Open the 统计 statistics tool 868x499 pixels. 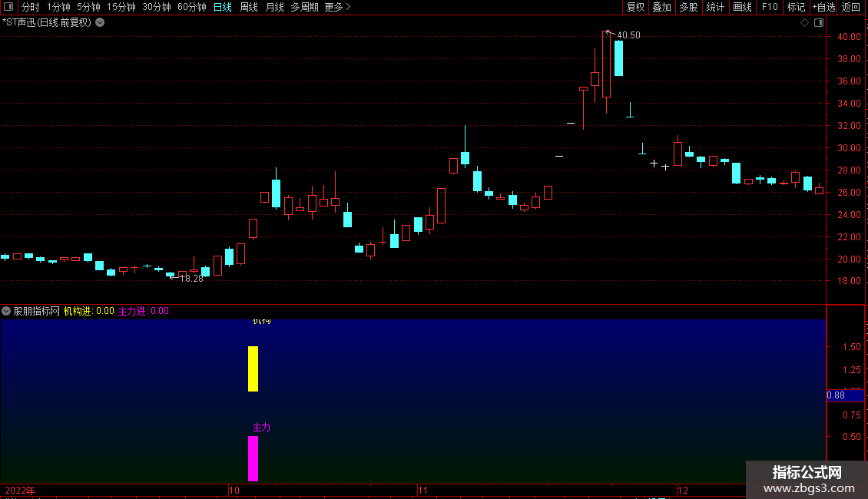coord(715,7)
